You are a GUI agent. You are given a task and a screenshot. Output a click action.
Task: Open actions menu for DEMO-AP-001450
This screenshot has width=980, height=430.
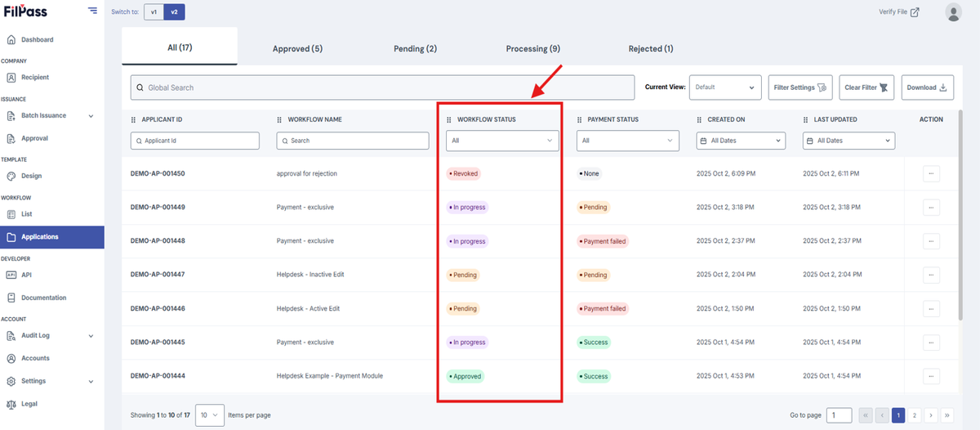[x=931, y=173]
